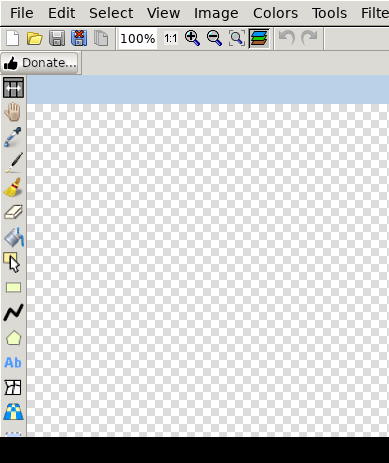
Task: Select the Grid deformation tool
Action: [13, 388]
